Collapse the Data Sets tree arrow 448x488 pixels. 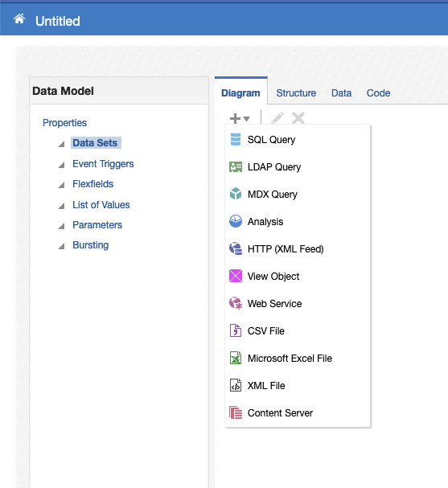click(61, 144)
